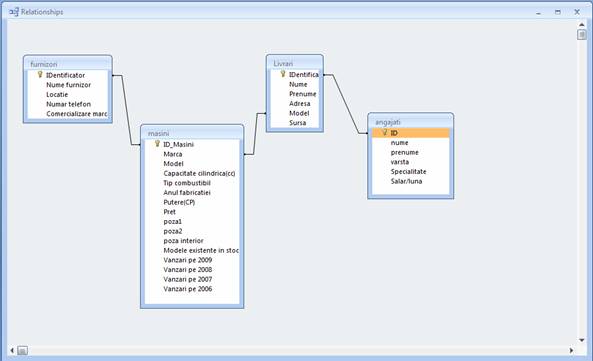
Task: Select the furnizori table title bar
Action: click(x=68, y=64)
